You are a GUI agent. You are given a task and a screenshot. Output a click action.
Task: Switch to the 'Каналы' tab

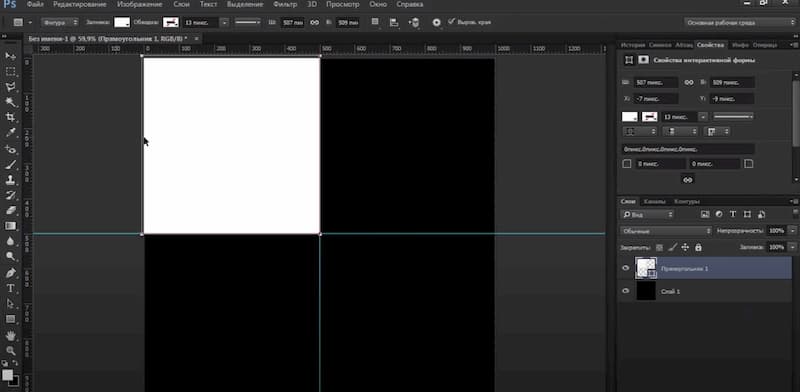coord(654,201)
